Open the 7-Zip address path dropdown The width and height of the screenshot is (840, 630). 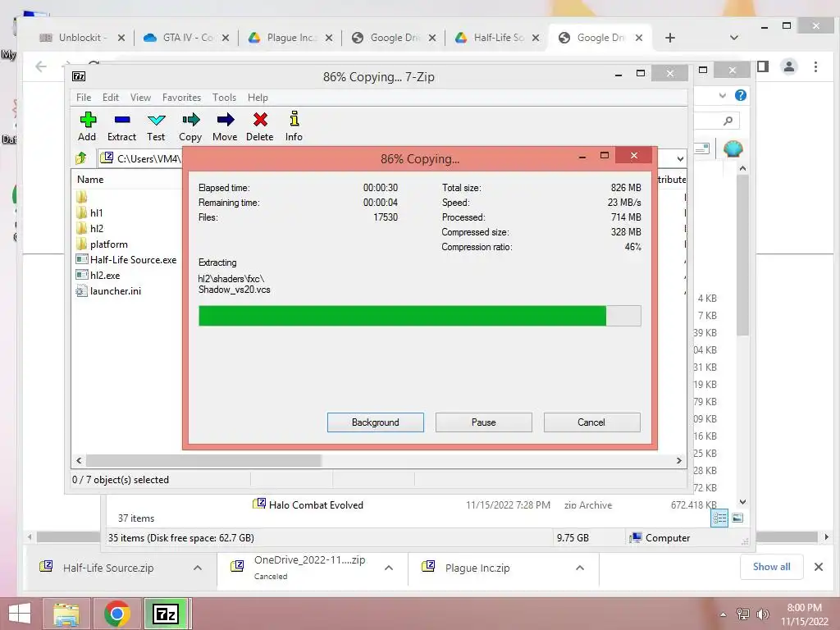click(x=680, y=158)
